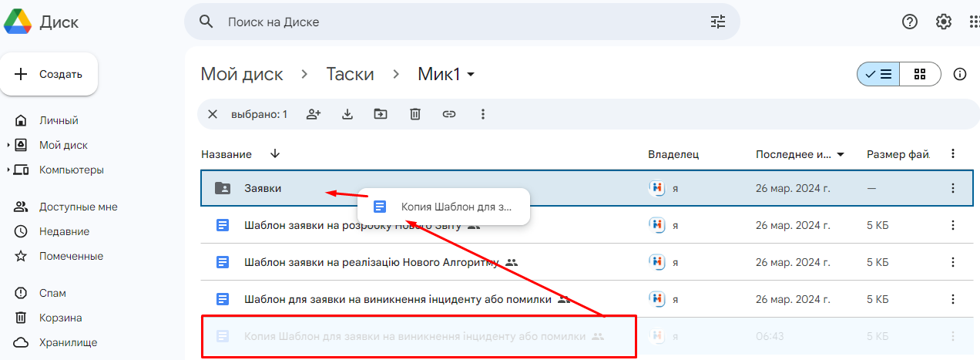Download the selected item via toolbar icon
980x360 pixels.
(347, 114)
